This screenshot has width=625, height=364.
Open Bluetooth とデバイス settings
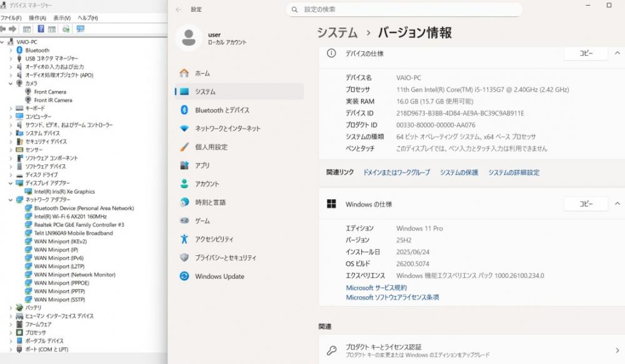pyautogui.click(x=239, y=110)
